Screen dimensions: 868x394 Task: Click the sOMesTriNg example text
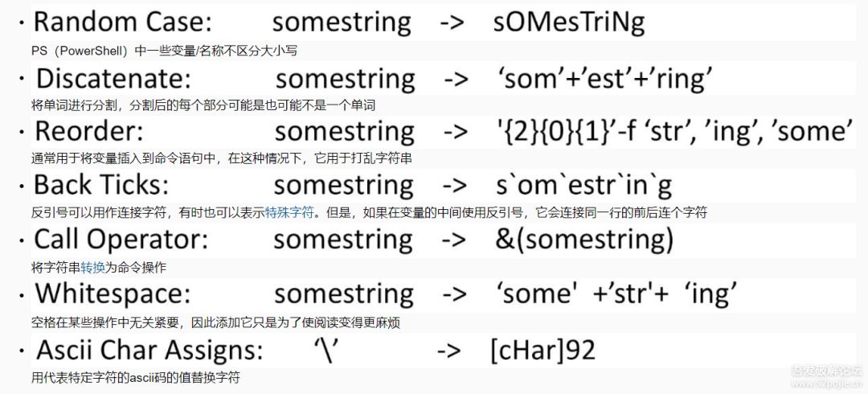pyautogui.click(x=568, y=23)
